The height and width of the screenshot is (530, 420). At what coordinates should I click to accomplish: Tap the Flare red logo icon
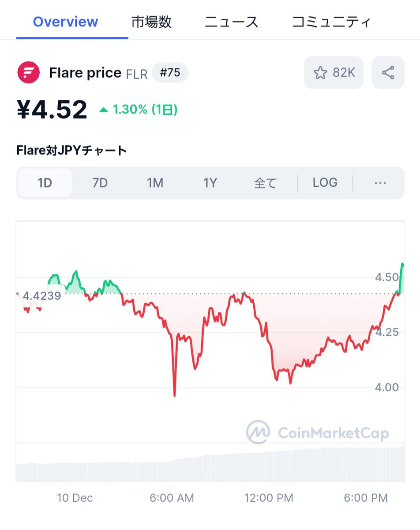coord(28,73)
